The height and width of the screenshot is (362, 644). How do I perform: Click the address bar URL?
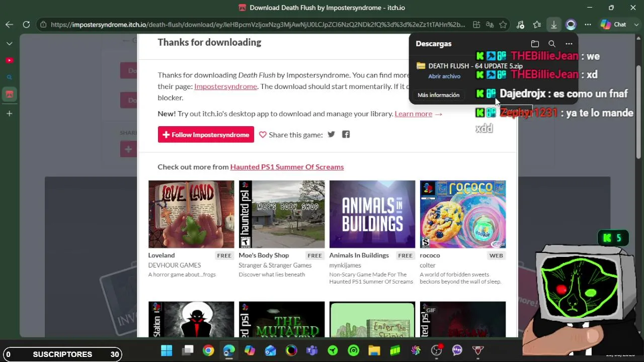[258, 24]
